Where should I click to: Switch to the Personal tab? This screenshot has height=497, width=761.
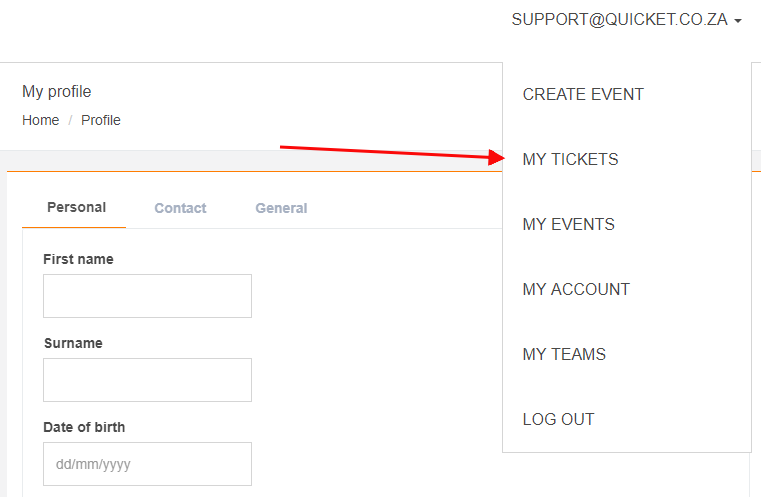[x=76, y=207]
